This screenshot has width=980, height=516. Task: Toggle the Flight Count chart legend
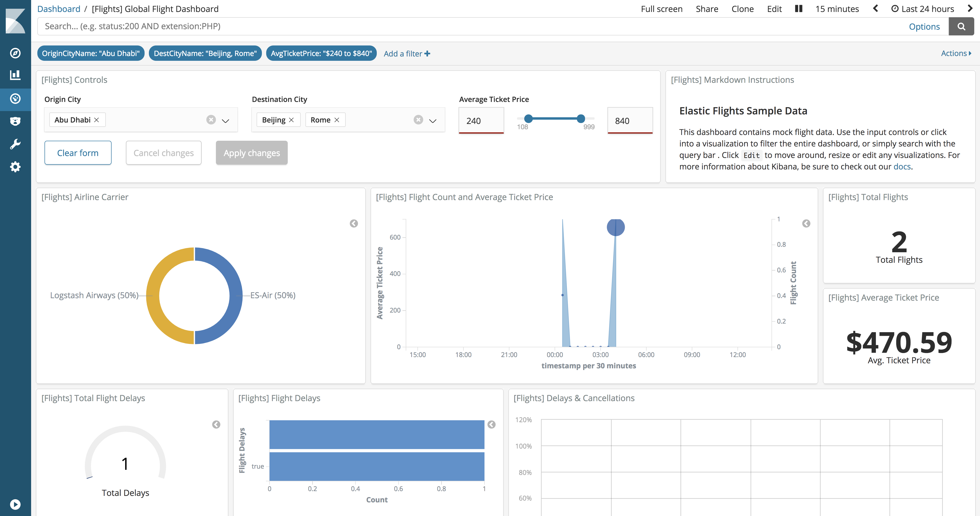click(x=806, y=224)
